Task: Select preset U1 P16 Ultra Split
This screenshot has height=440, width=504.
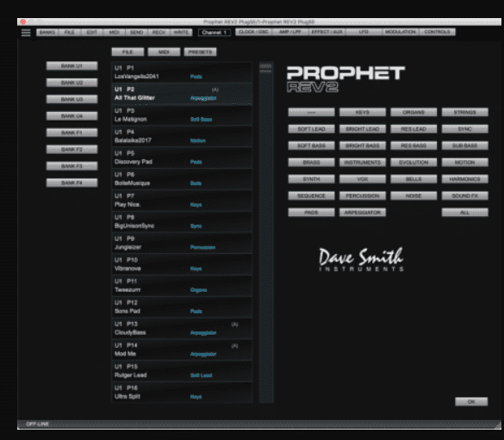Action: (182, 392)
